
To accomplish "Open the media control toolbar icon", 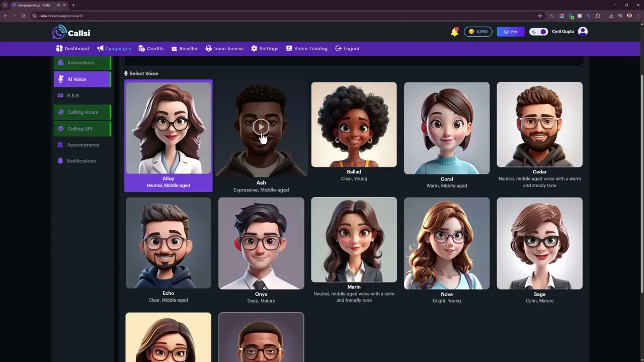I will pos(620,16).
